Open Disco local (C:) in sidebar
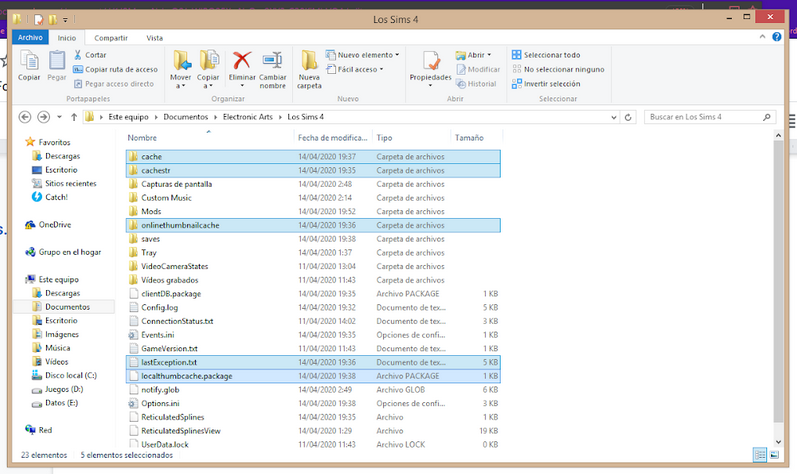Viewport: 797px width, 474px height. point(69,375)
